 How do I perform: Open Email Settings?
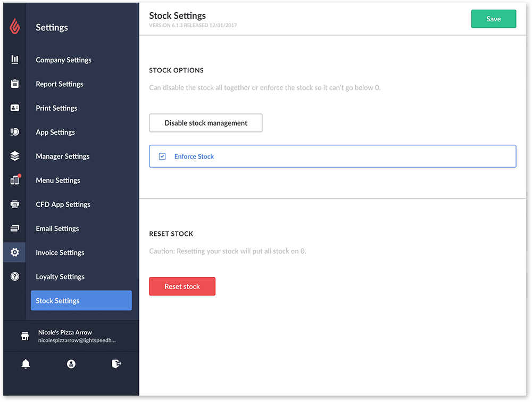click(57, 228)
